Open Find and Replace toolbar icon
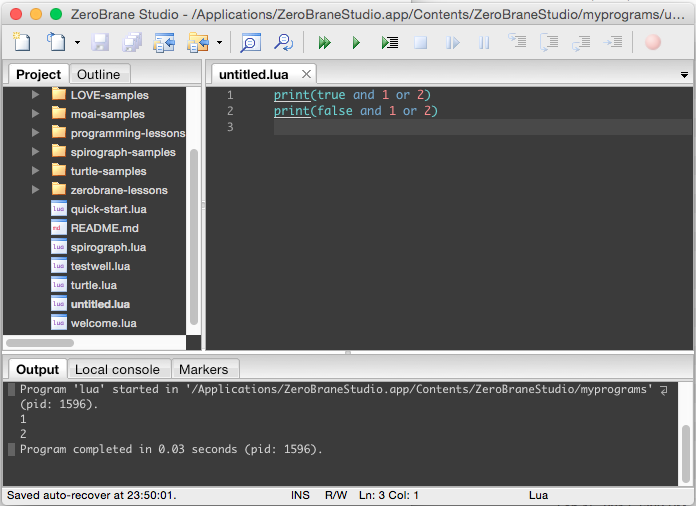This screenshot has height=506, width=696. coord(283,43)
